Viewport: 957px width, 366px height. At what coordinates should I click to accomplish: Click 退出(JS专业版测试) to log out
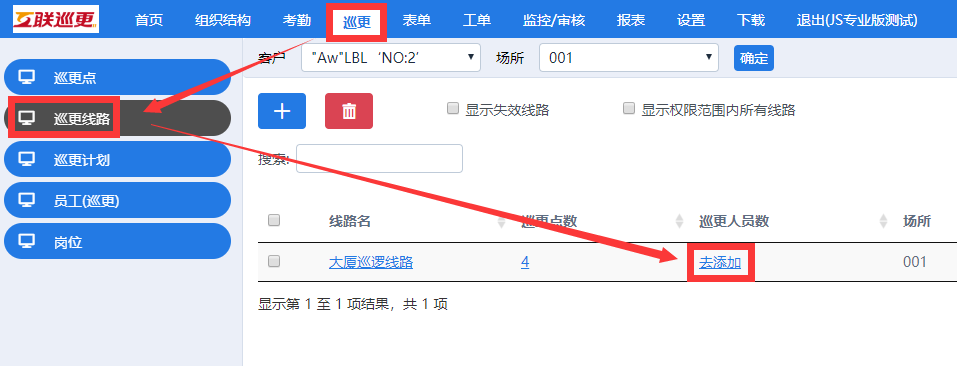[857, 20]
